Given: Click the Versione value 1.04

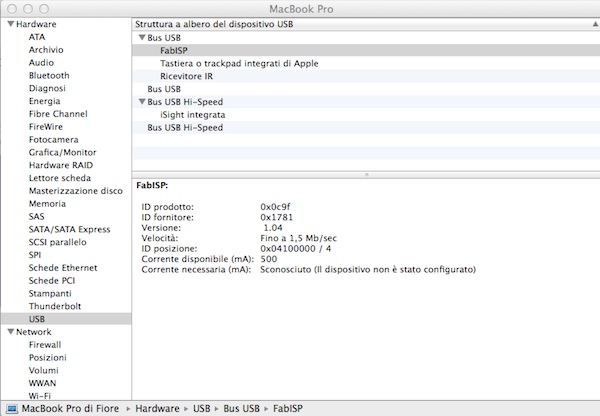Looking at the screenshot, I should click(273, 228).
